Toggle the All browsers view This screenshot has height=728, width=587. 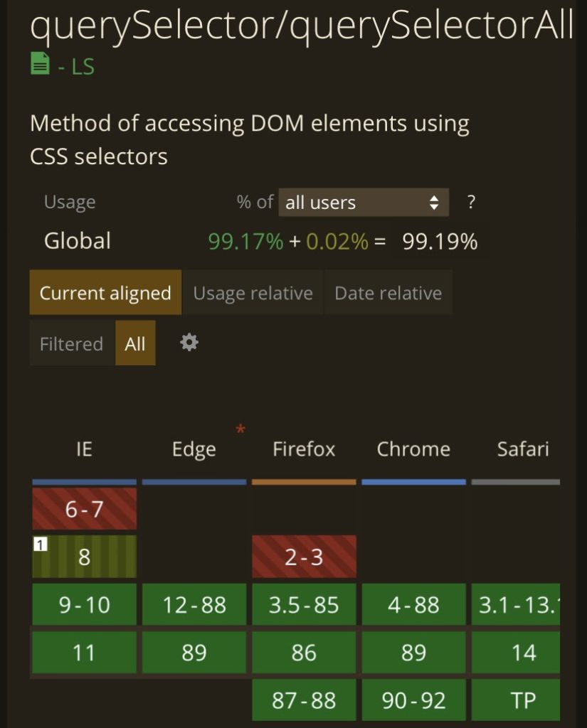coord(135,343)
